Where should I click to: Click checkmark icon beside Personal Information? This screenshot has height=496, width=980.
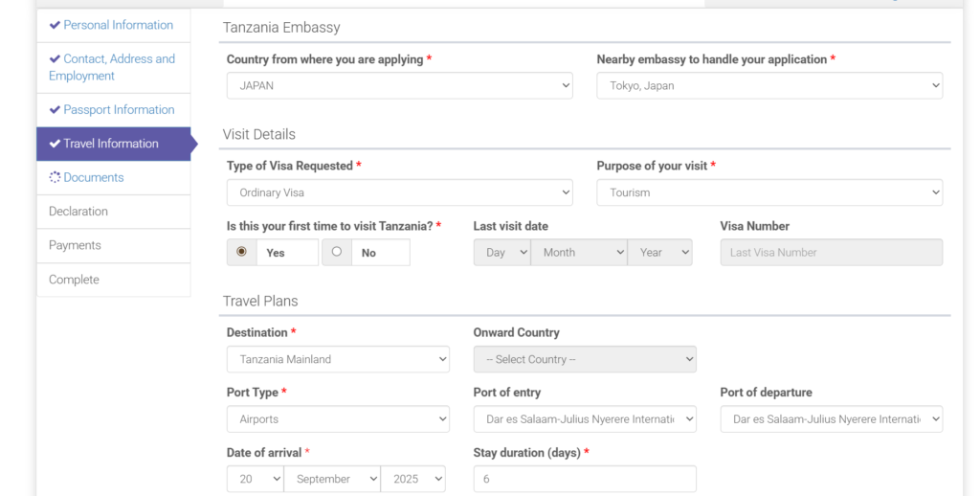pos(55,26)
